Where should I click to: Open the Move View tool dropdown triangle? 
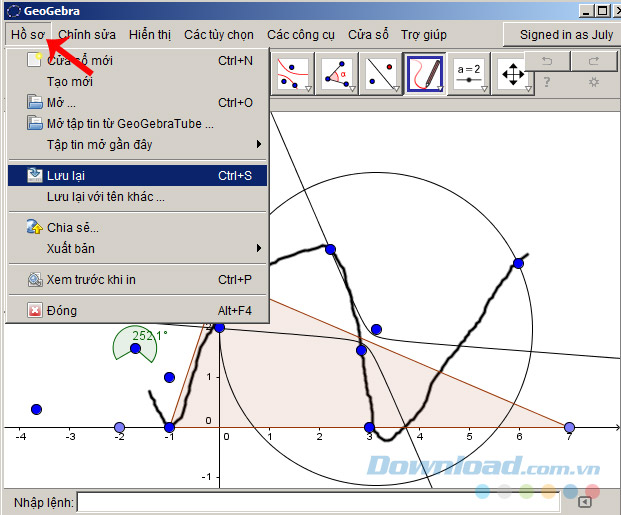[x=528, y=89]
